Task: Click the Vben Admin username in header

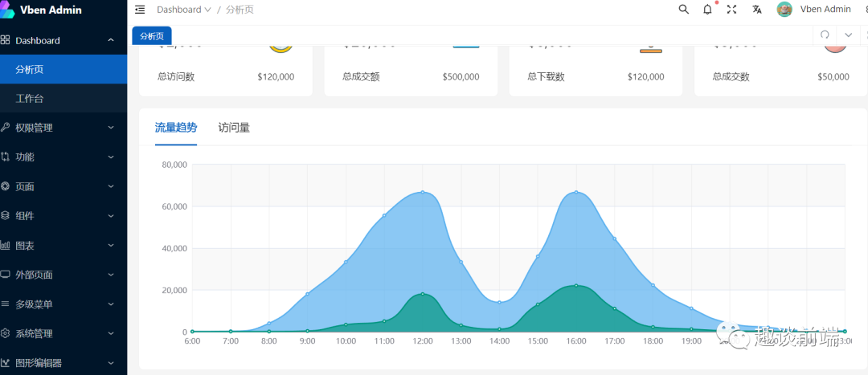Action: [825, 10]
